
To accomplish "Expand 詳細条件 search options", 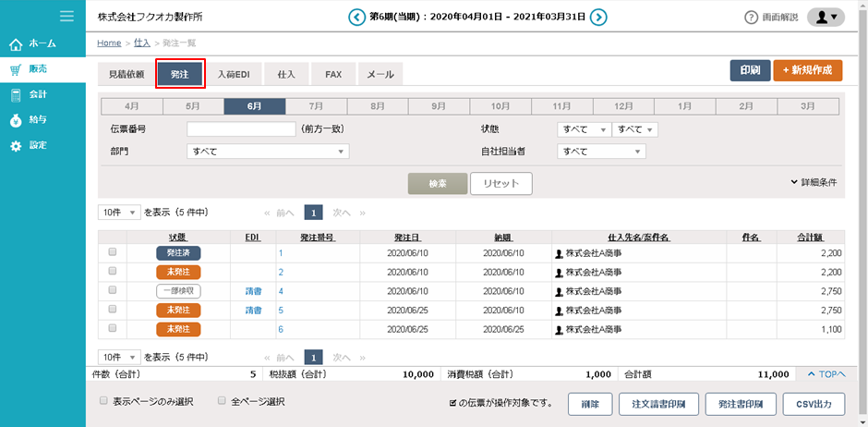I will tap(814, 183).
